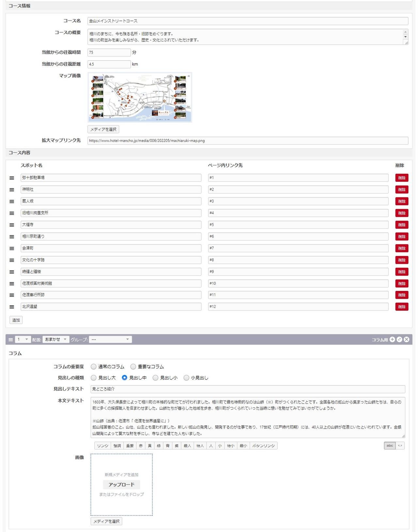Apply 赤 red color to text

[x=141, y=446]
